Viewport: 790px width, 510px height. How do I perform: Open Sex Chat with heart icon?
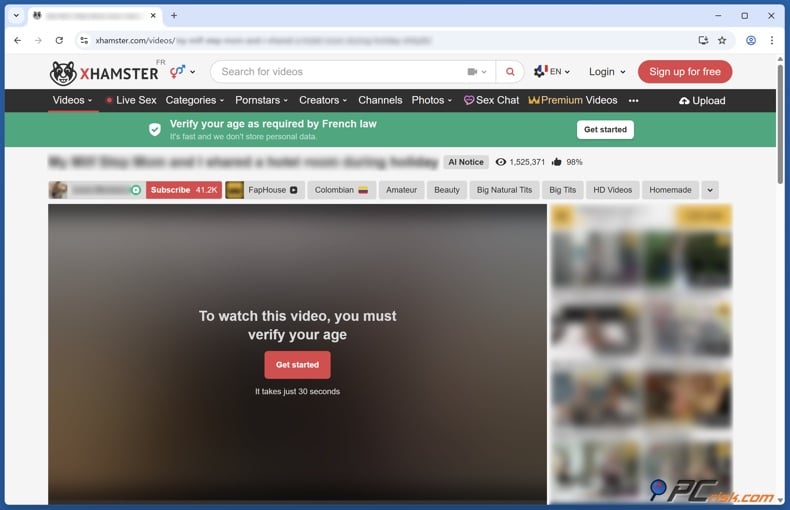click(491, 100)
